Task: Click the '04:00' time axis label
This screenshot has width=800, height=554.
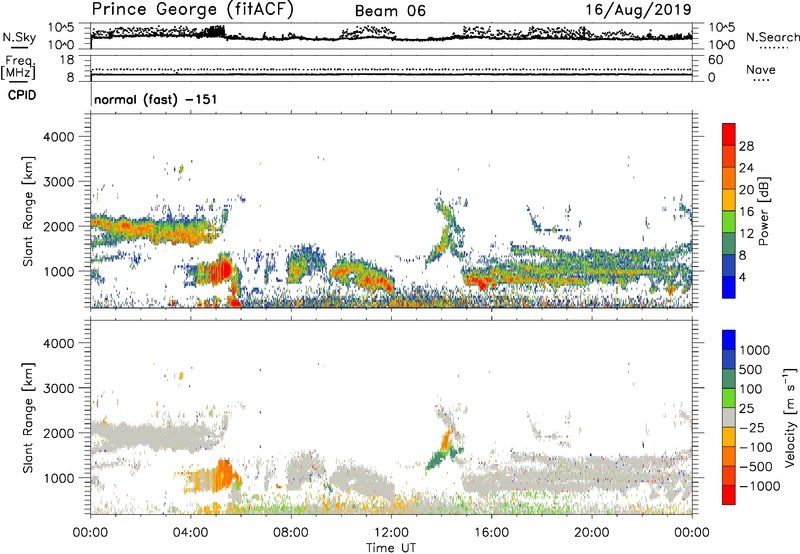Action: coord(190,533)
